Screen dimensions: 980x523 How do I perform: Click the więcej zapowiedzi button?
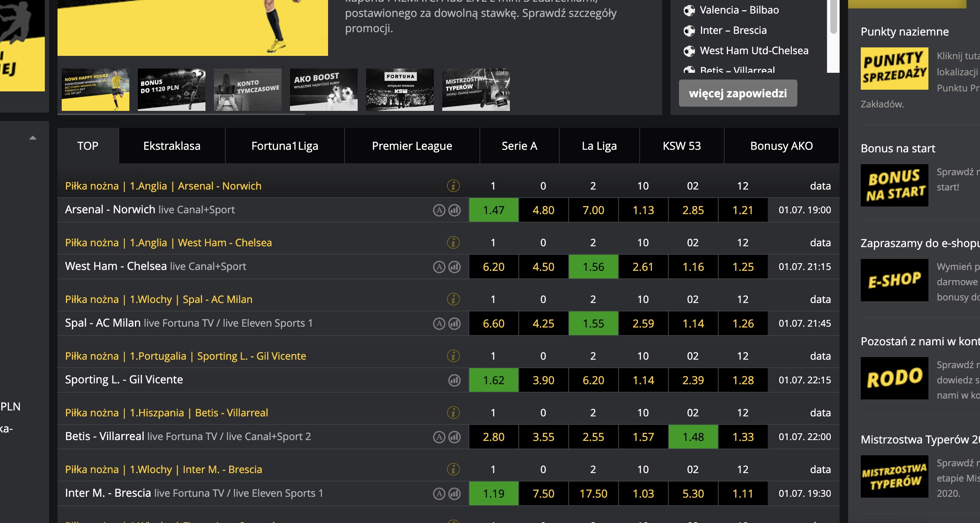738,93
